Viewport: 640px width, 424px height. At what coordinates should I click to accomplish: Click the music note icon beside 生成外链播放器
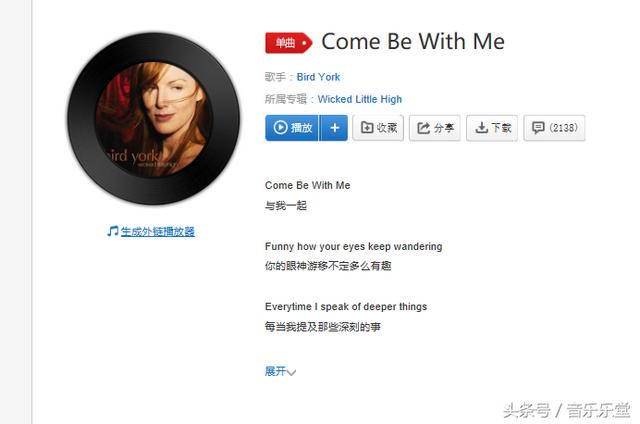click(x=113, y=231)
